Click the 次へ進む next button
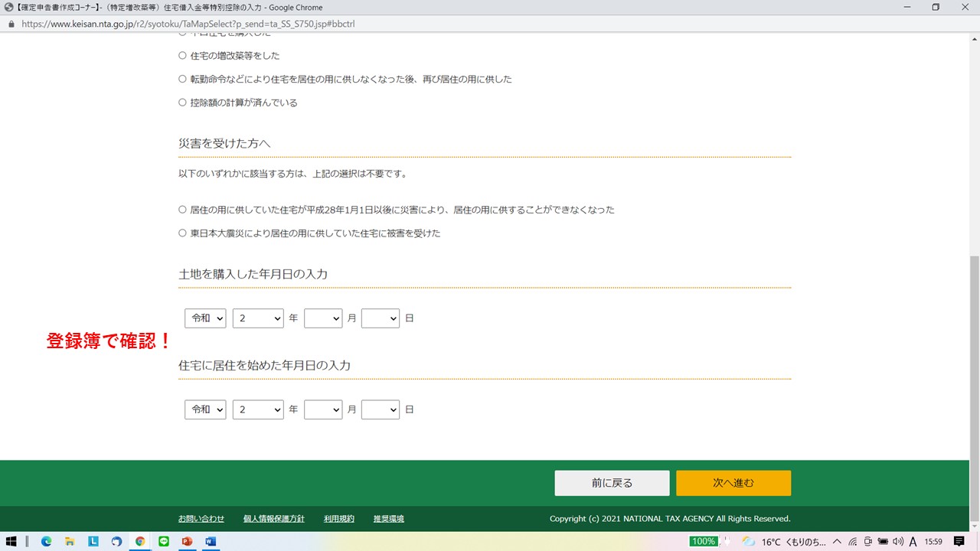Screen dimensions: 980x551 coord(733,483)
